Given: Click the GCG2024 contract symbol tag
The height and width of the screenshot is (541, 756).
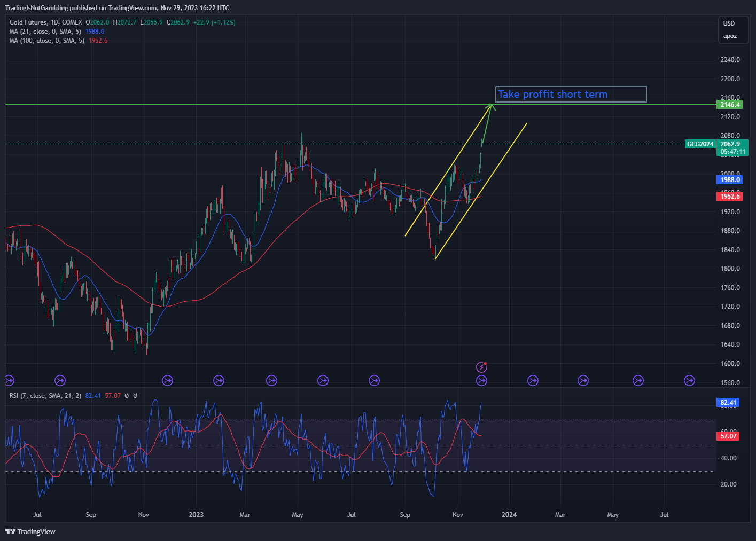Looking at the screenshot, I should (x=700, y=144).
